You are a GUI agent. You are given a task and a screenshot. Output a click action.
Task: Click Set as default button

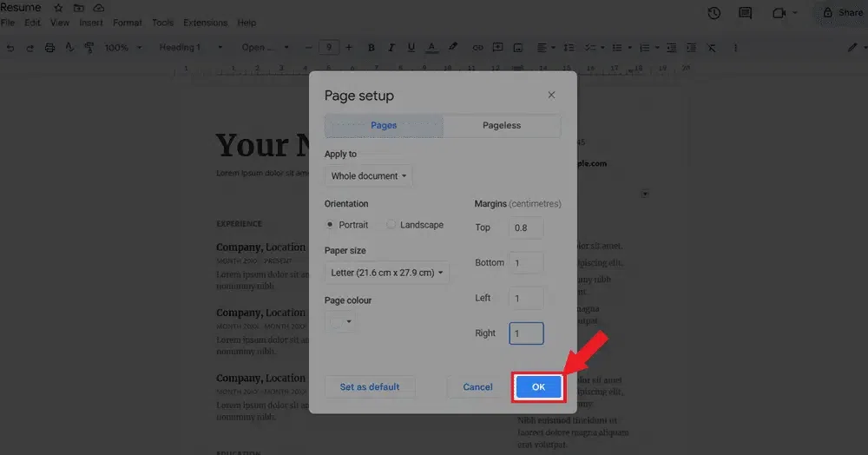tap(369, 387)
